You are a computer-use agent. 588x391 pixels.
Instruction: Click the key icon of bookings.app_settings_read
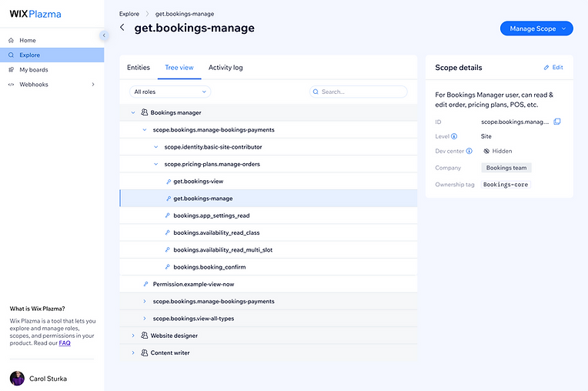click(168, 216)
